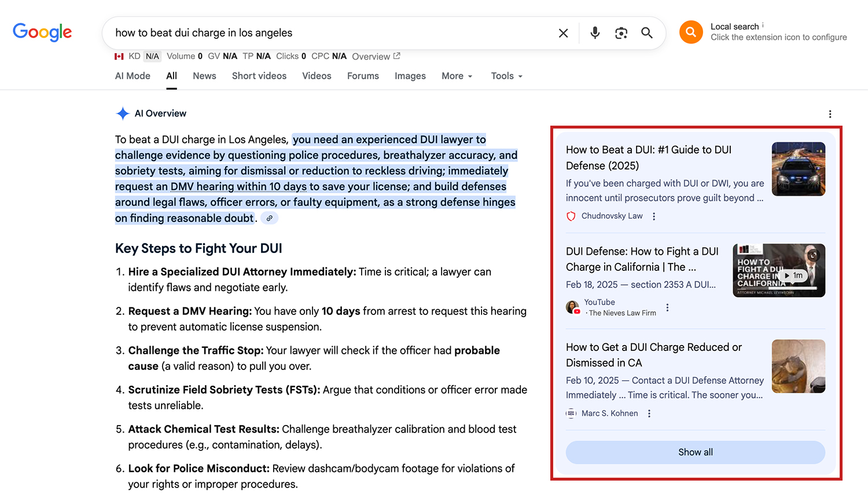Open options menu on the Chudnovsky Law result
Image resolution: width=868 pixels, height=502 pixels.
(x=654, y=216)
